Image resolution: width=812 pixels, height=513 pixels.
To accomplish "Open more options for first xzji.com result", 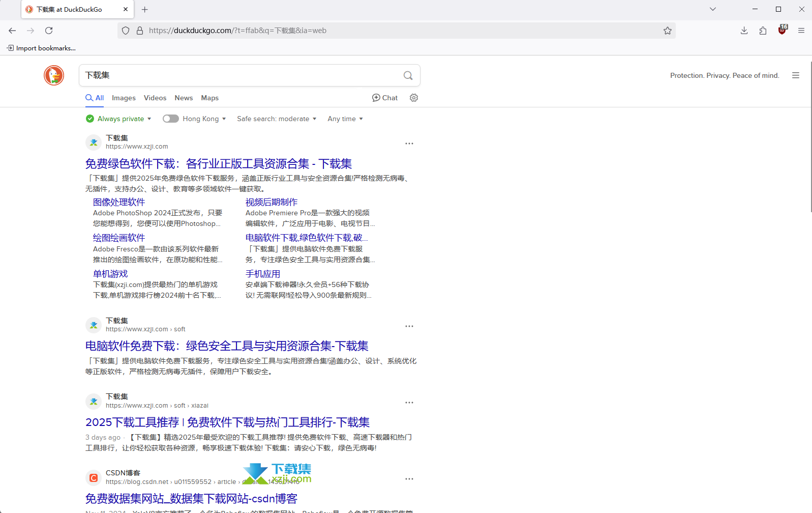I will (409, 144).
